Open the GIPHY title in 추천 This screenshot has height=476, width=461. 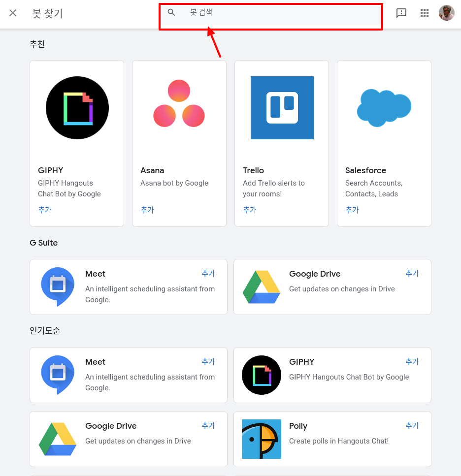pyautogui.click(x=50, y=170)
